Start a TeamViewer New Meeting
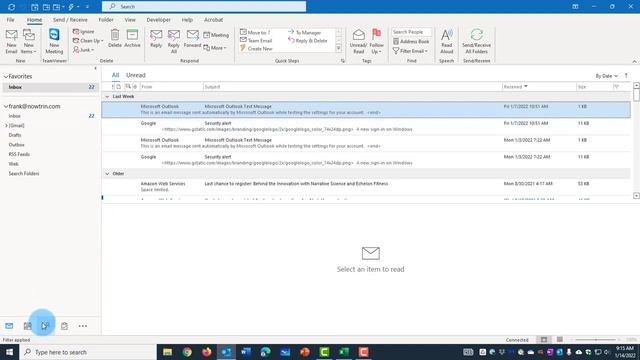640x360 pixels. pyautogui.click(x=54, y=41)
